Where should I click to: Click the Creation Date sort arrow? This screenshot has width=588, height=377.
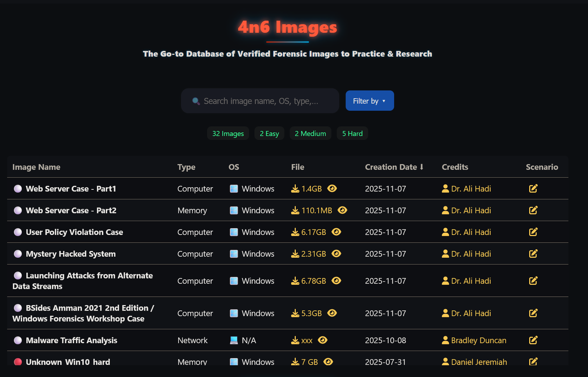(x=422, y=167)
